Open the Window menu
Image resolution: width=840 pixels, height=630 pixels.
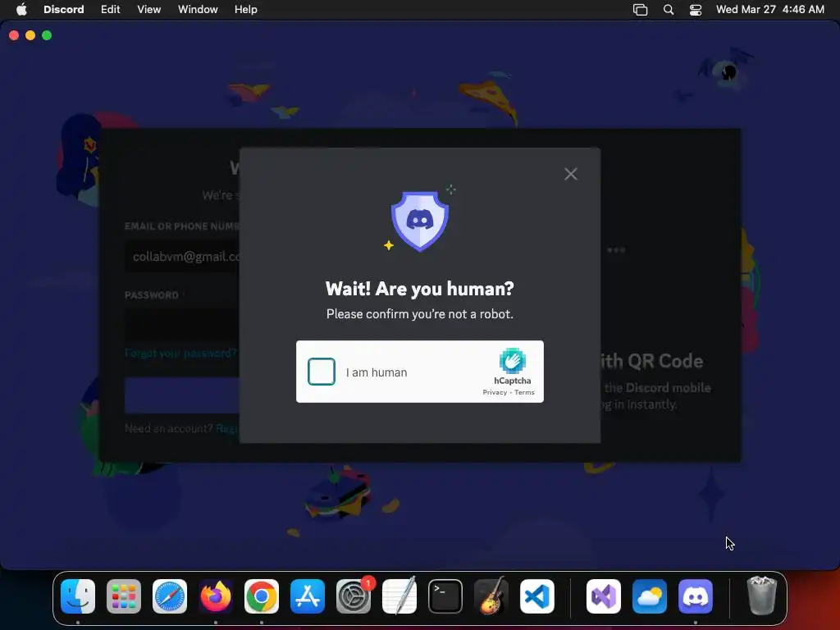tap(198, 9)
